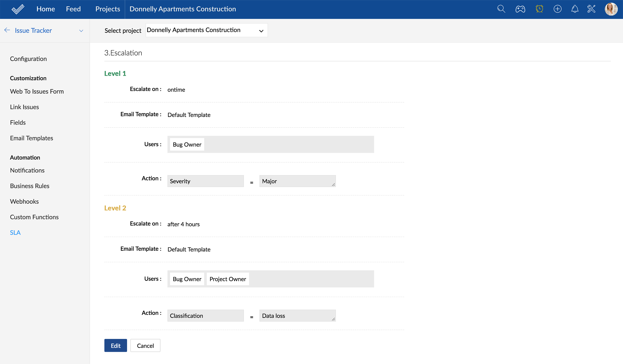Select Link Issues in sidebar
Viewport: 623px width, 364px height.
click(x=24, y=107)
